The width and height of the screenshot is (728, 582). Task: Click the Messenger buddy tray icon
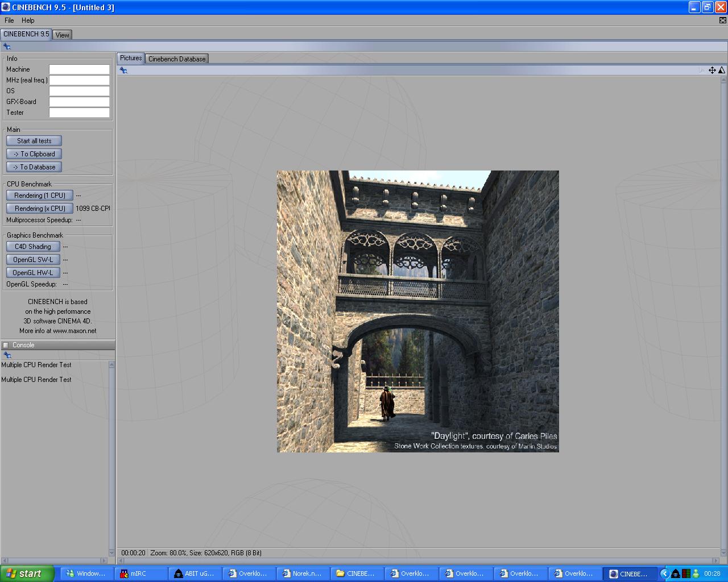coord(696,573)
